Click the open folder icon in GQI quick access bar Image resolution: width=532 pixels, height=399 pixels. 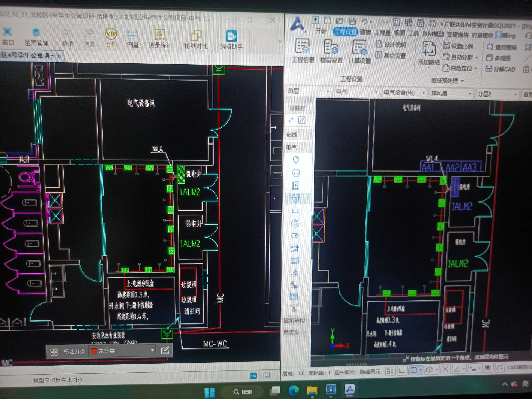(340, 21)
